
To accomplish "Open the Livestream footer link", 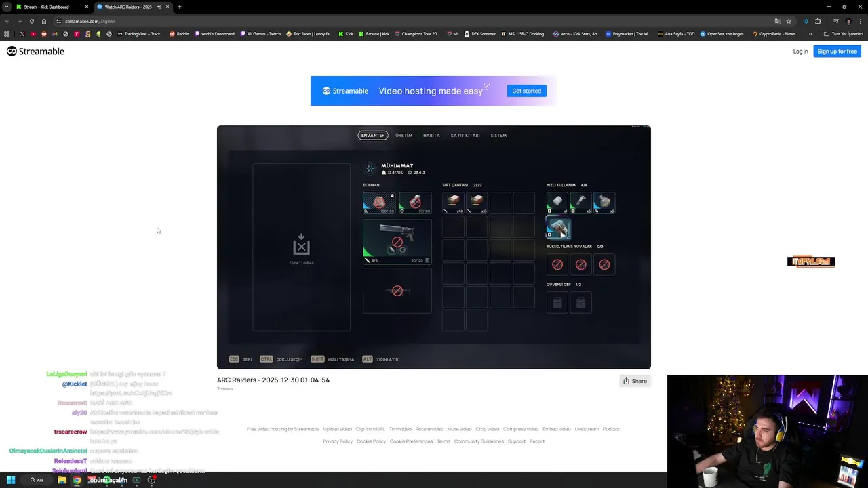I will click(587, 429).
